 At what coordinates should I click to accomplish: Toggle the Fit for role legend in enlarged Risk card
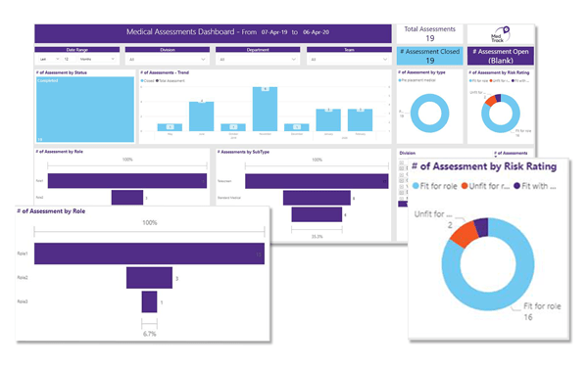point(434,186)
